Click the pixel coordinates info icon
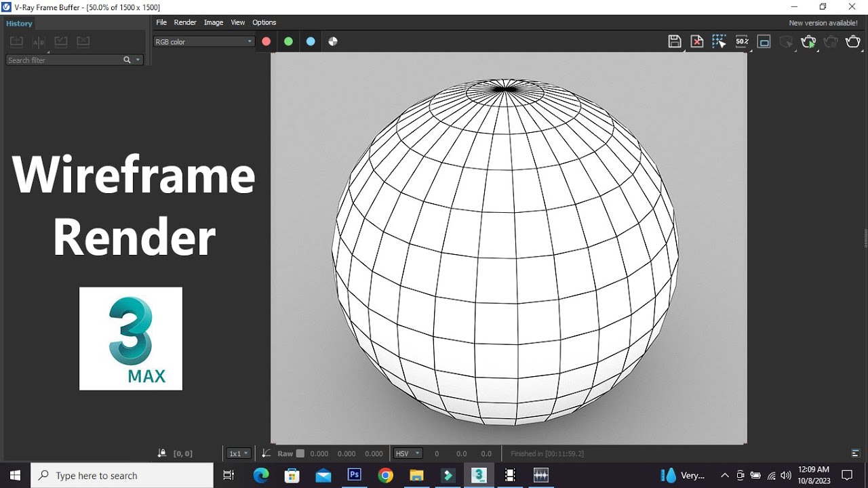The height and width of the screenshot is (488, 868). (162, 453)
